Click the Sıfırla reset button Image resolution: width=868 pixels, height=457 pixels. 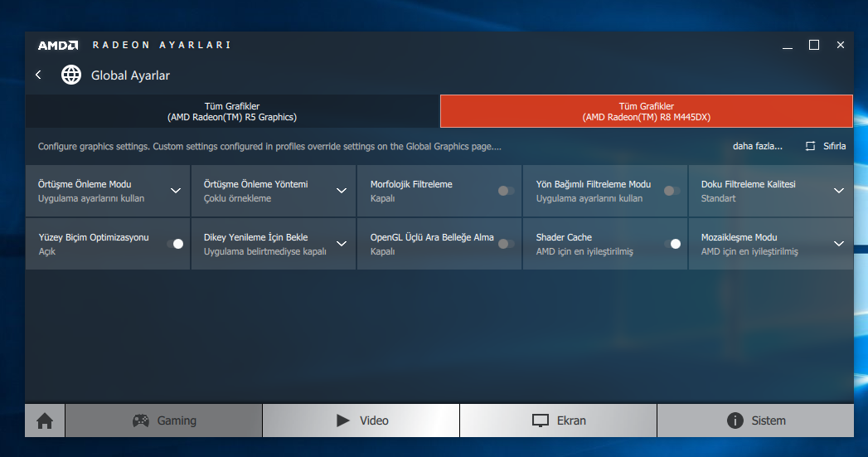(x=826, y=146)
